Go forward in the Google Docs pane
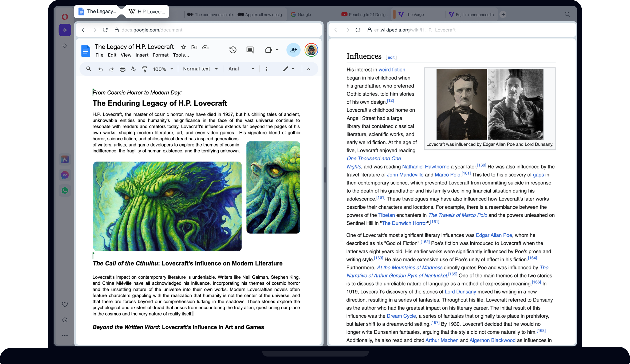630x364 pixels. click(x=95, y=30)
